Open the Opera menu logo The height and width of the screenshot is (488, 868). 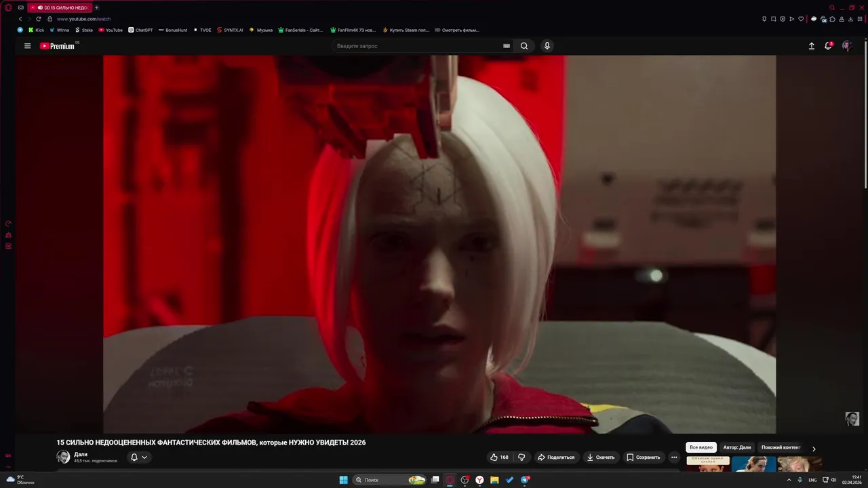(8, 7)
